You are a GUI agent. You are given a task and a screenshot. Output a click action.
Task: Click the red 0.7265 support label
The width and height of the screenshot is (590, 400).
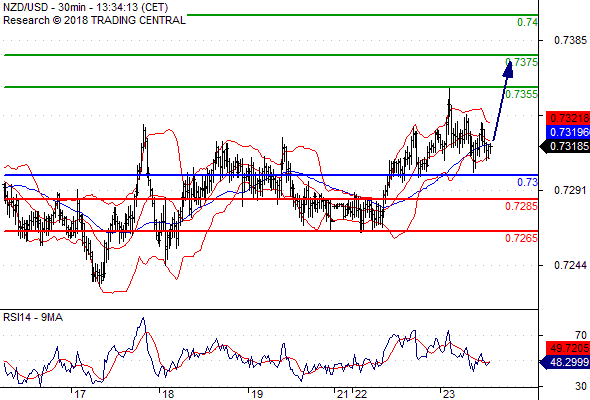click(x=521, y=238)
